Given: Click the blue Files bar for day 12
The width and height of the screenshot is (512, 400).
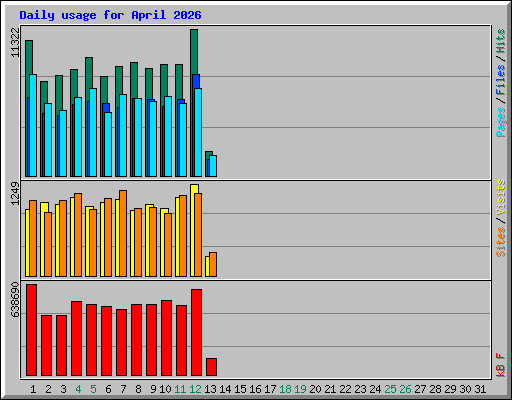Looking at the screenshot, I should point(196,81).
